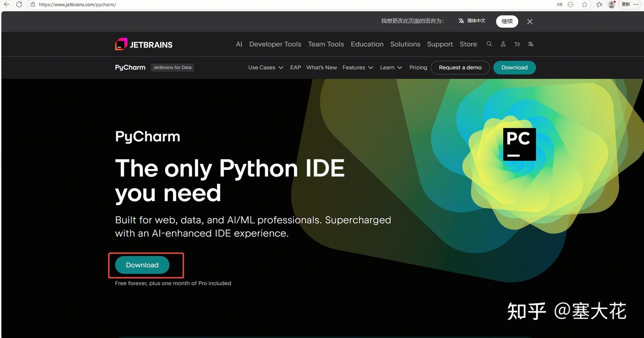Click the padlock icon in address bar
Screen dimensions: 644x338
pos(33,4)
